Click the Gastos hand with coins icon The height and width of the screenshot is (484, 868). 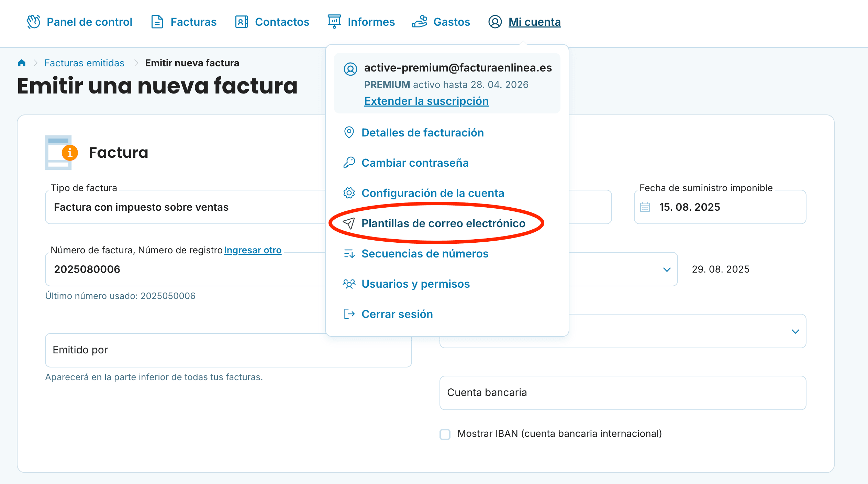(420, 22)
